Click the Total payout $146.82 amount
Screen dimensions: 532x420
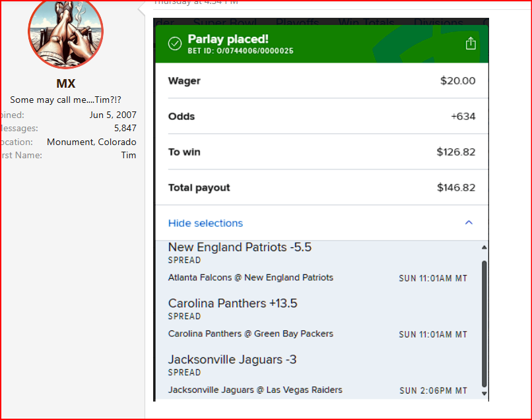click(455, 187)
